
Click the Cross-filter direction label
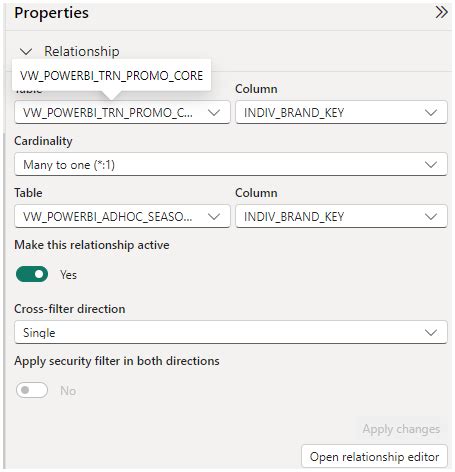70,309
